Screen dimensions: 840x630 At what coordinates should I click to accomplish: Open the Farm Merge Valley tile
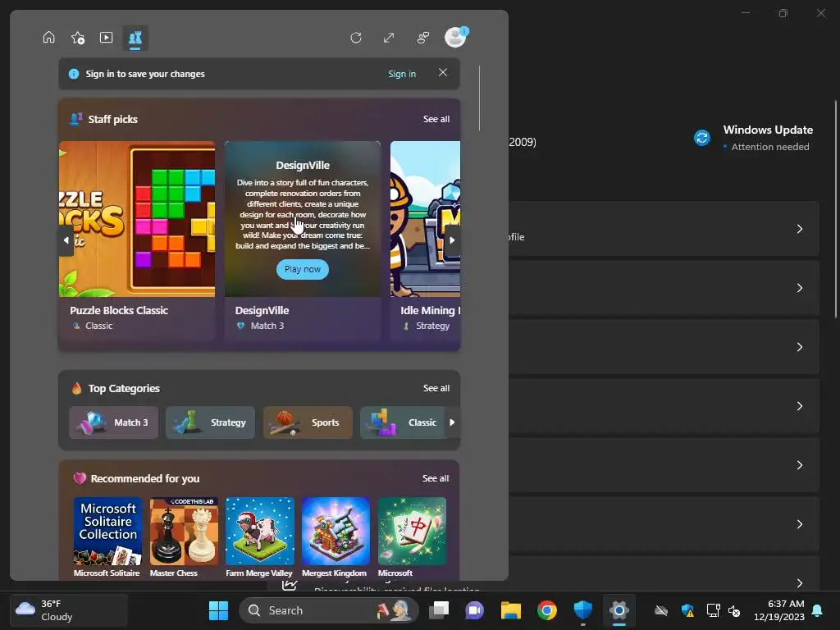click(x=260, y=532)
